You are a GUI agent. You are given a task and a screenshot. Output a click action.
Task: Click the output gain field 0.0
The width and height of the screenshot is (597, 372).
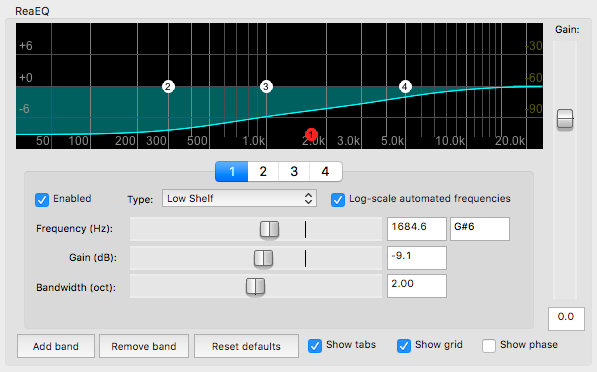(x=566, y=319)
